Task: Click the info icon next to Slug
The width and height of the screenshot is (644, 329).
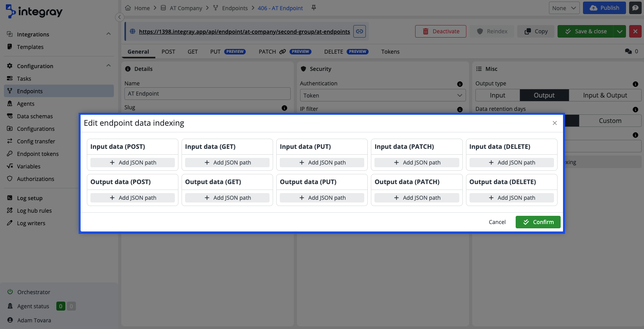Action: coord(284,108)
